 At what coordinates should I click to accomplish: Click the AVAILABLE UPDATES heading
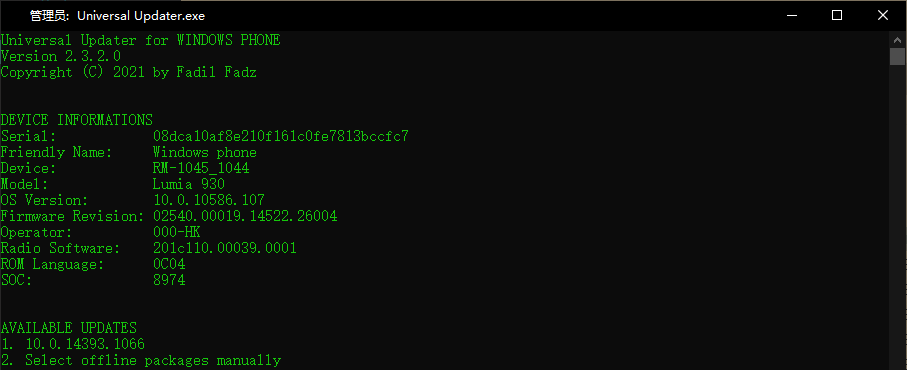69,328
